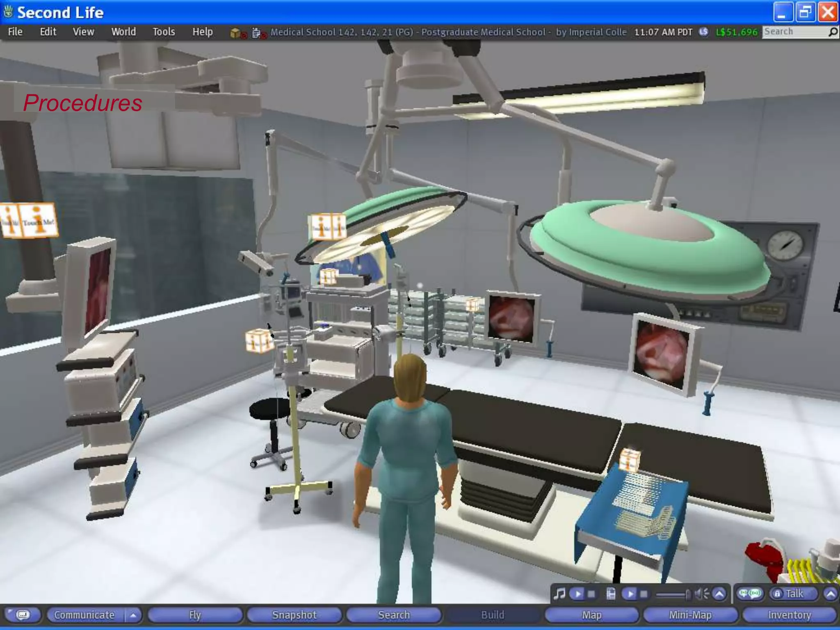
Task: Expand the media volume controls panel
Action: (x=719, y=593)
